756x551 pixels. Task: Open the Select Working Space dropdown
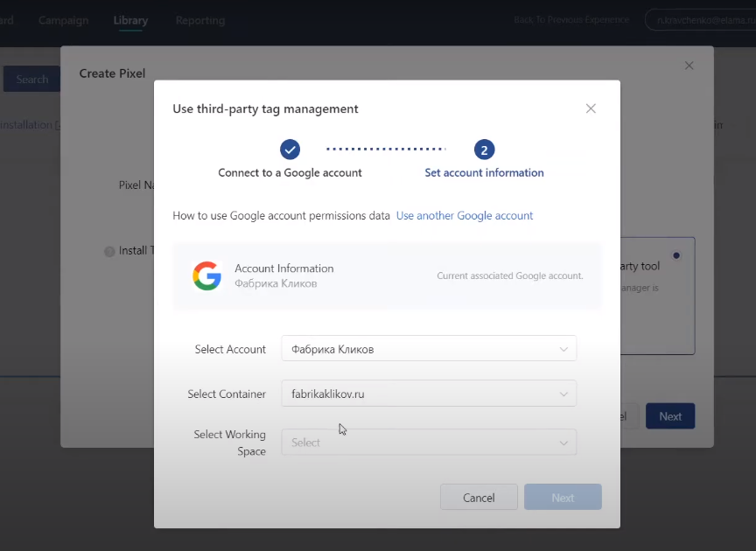pyautogui.click(x=429, y=443)
